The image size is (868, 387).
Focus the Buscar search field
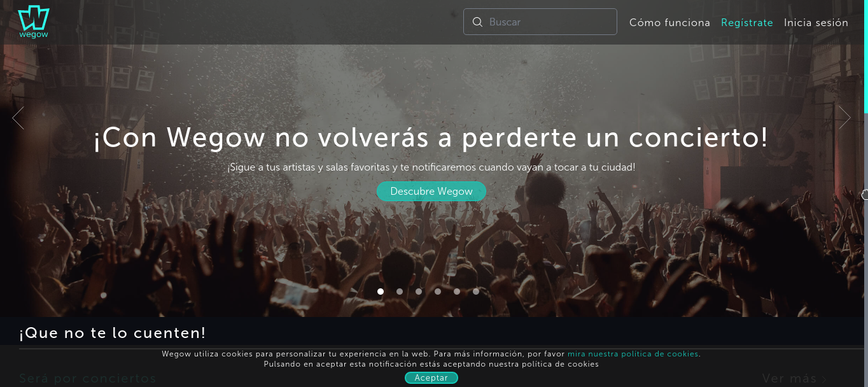[x=540, y=22]
